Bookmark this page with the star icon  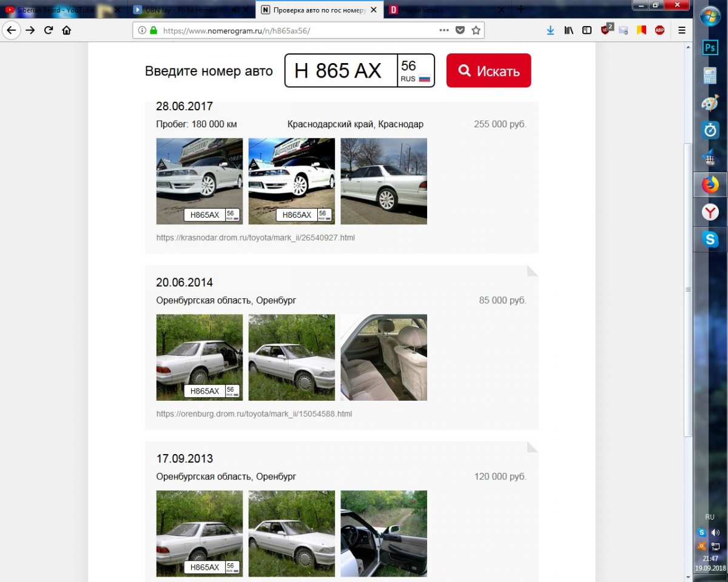click(476, 30)
